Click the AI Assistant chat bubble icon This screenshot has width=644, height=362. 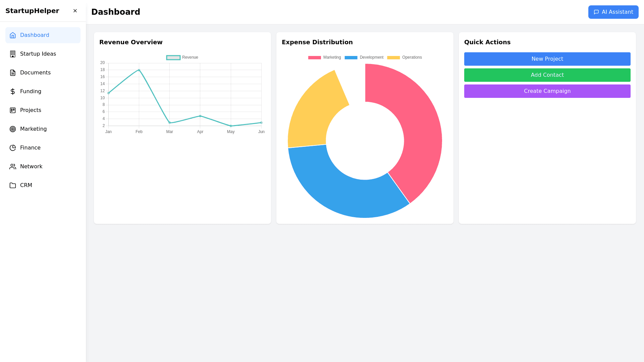click(x=596, y=12)
